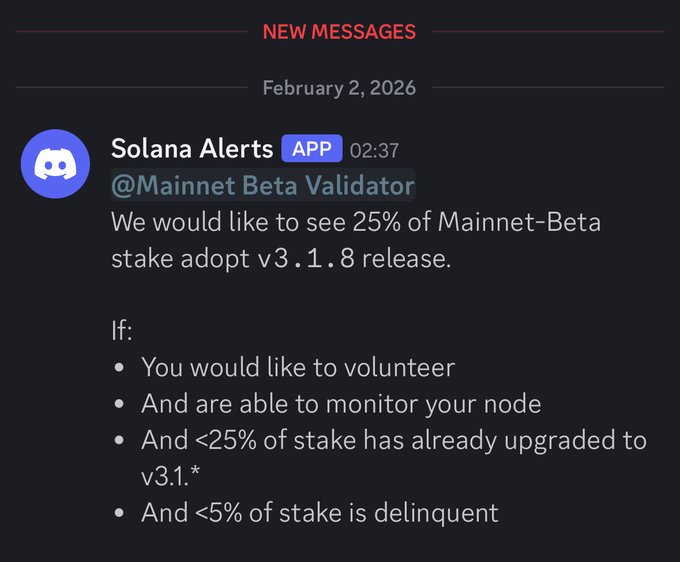Select the @Mainnet Beta Validator mention
Screen dimensions: 680x562
[262, 185]
